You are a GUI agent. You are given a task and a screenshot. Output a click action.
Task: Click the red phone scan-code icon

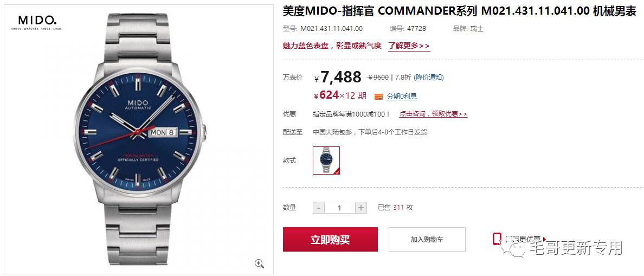pyautogui.click(x=497, y=238)
